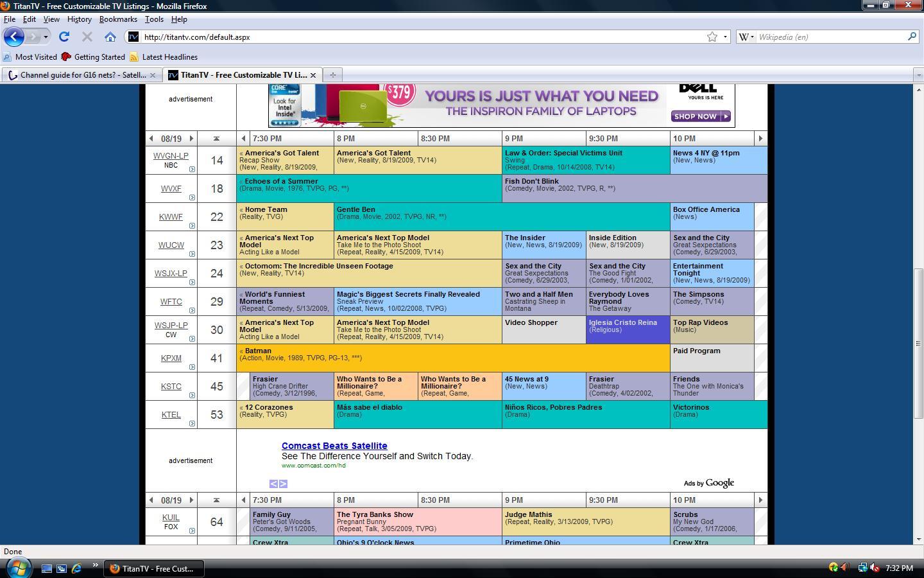Open the Windows Start menu orb
Viewport: 924px width, 578px height.
point(19,568)
